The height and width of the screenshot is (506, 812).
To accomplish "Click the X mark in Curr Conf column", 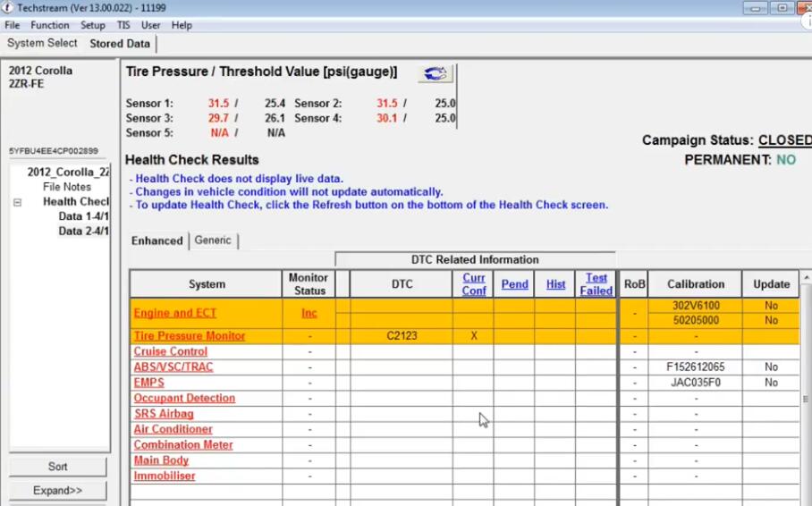I will [x=474, y=335].
